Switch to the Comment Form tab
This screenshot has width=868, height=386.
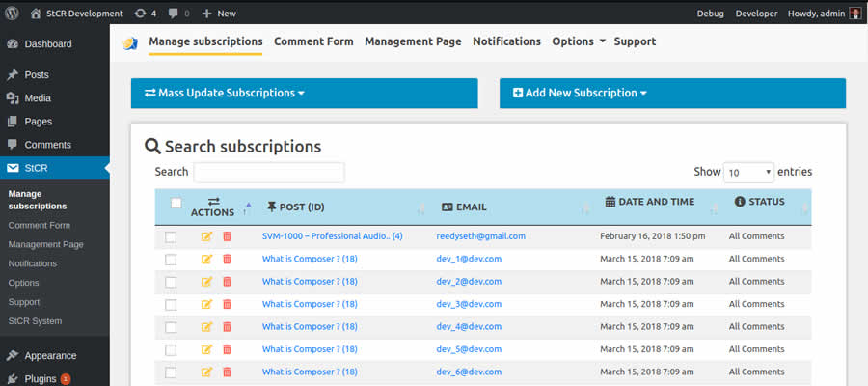click(x=313, y=41)
